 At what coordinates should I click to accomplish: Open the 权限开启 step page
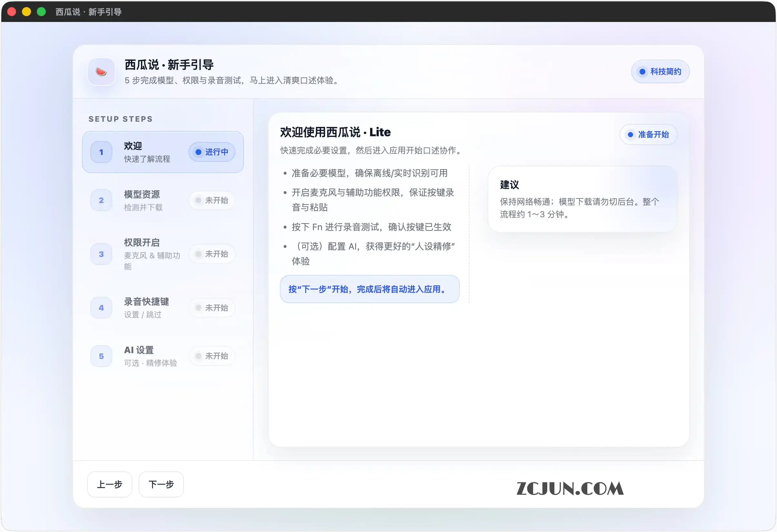tap(150, 254)
